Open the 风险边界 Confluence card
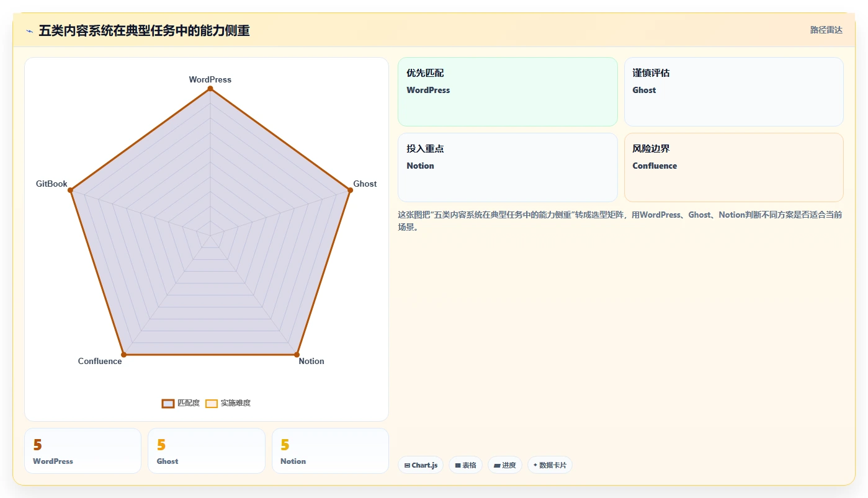 (733, 167)
